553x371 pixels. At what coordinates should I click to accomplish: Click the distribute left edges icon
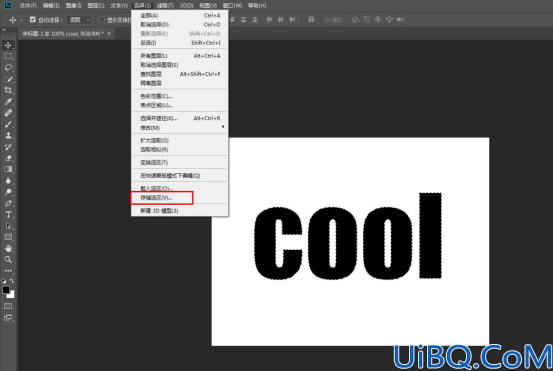click(269, 19)
